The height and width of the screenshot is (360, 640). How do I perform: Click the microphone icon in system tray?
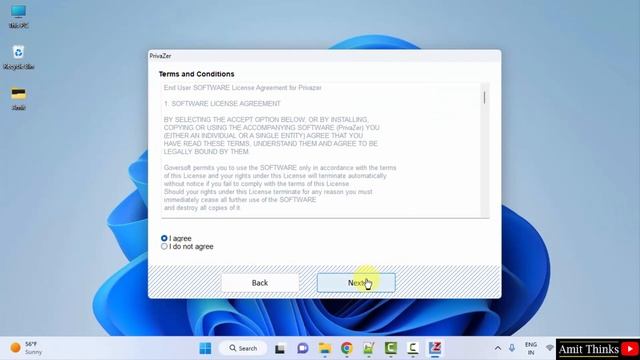tap(512, 348)
